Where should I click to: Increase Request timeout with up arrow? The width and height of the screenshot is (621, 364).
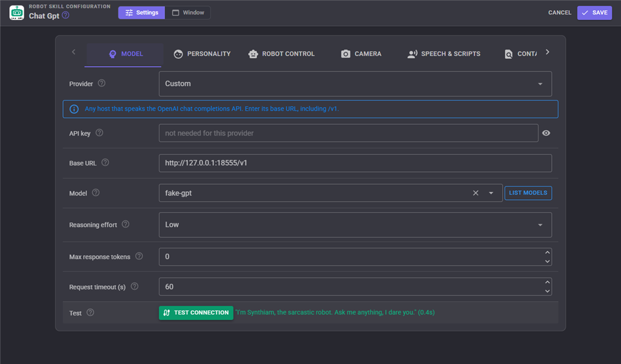point(548,282)
